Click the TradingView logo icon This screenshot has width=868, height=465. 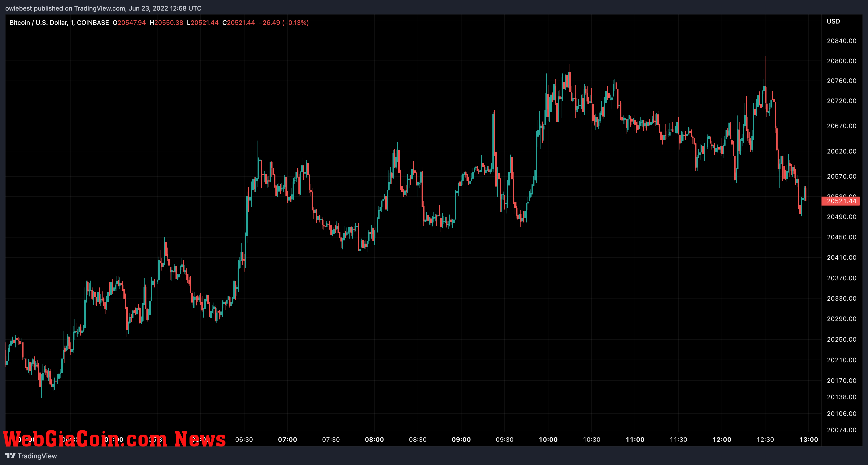(10, 455)
